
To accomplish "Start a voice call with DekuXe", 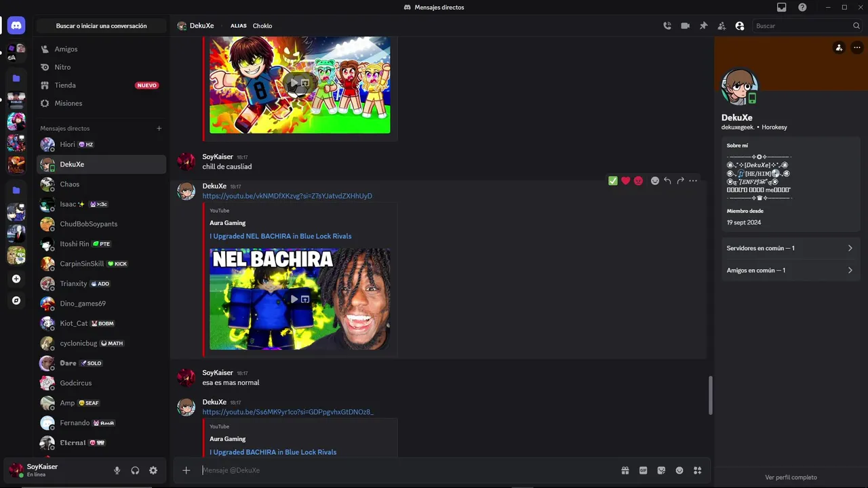I will (667, 26).
